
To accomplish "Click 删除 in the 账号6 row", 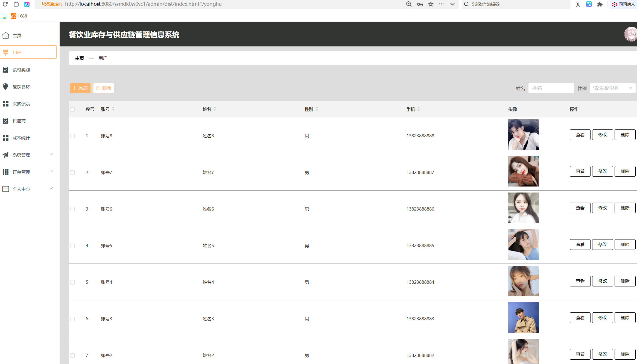I will click(x=625, y=208).
